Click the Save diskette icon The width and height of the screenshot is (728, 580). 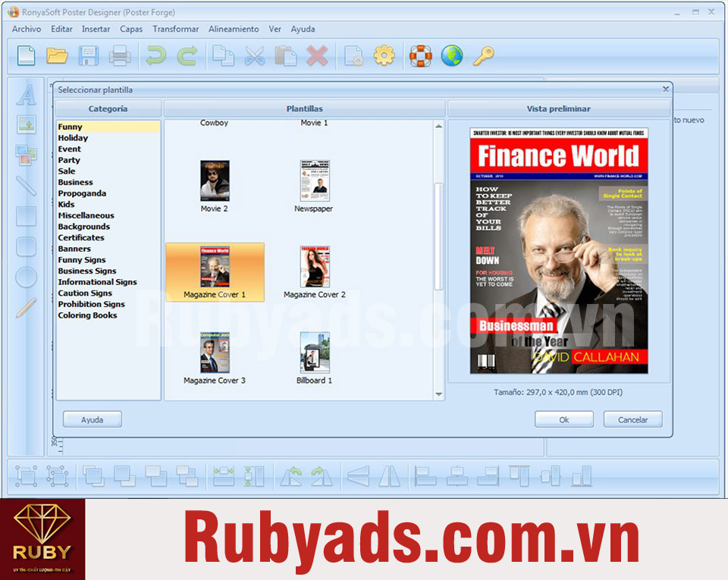tap(89, 55)
